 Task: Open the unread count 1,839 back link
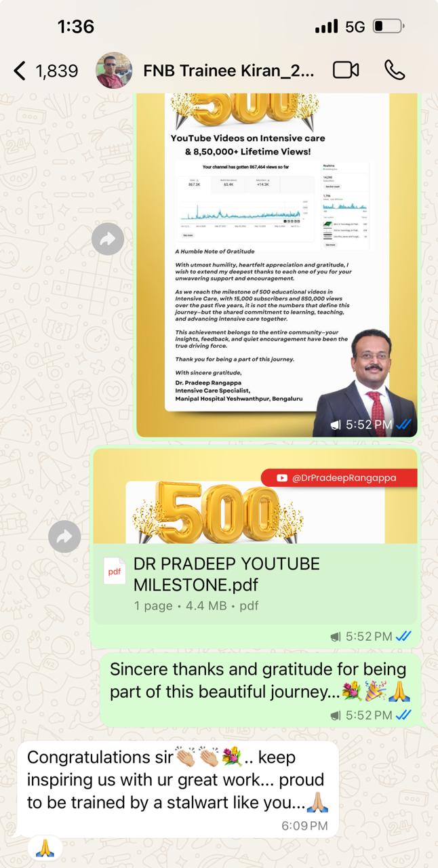click(57, 71)
